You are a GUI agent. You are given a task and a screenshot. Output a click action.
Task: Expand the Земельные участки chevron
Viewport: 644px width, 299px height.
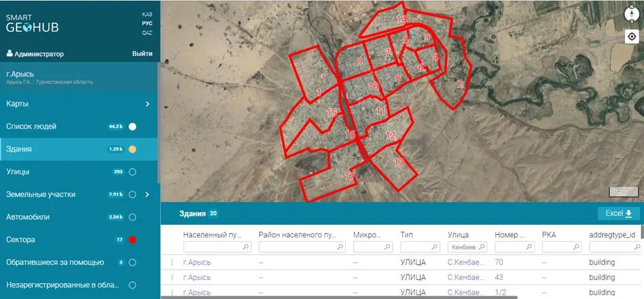pyautogui.click(x=147, y=194)
